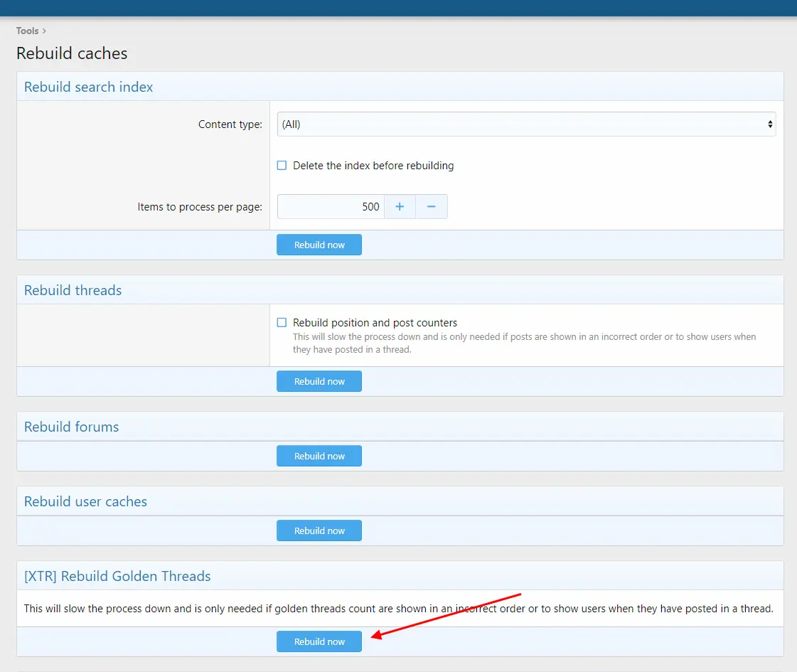Screen dimensions: 797x672
Task: Click the Content type label
Action: [x=230, y=124]
